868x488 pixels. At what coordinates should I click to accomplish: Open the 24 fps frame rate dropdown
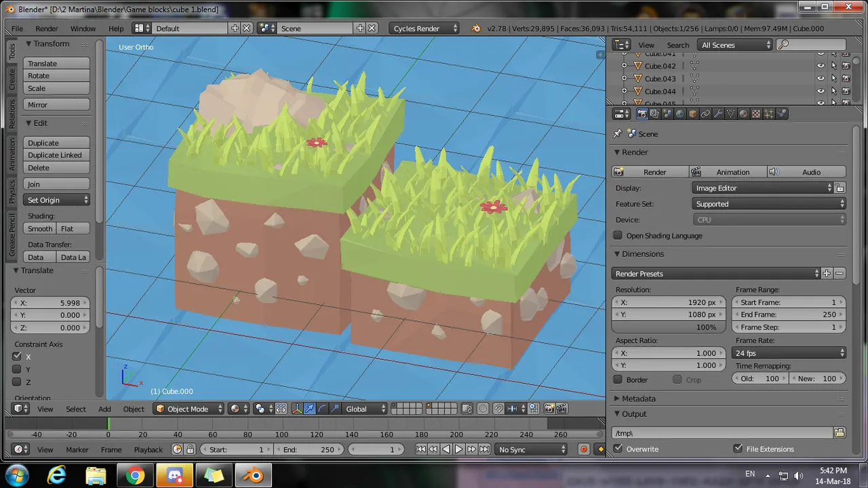point(789,353)
